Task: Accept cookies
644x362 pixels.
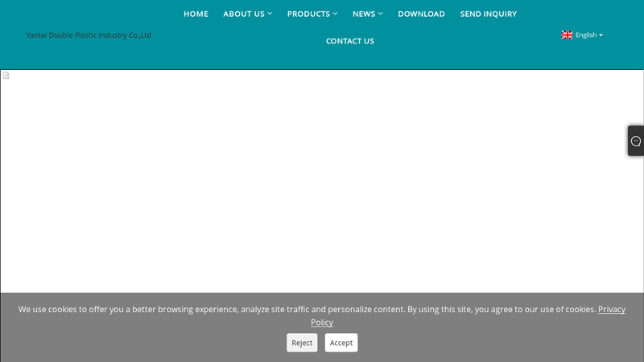Action: pyautogui.click(x=341, y=343)
